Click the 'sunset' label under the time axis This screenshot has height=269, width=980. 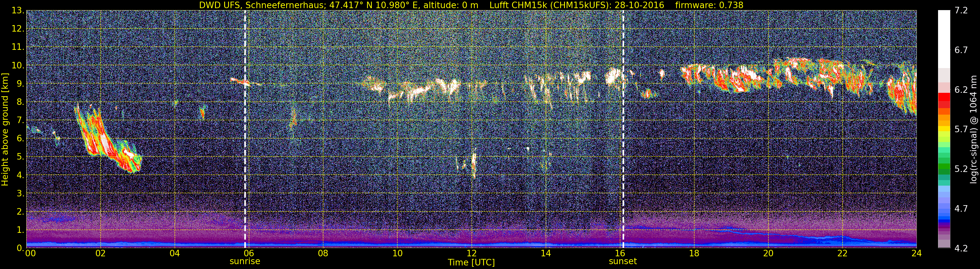[x=623, y=261]
